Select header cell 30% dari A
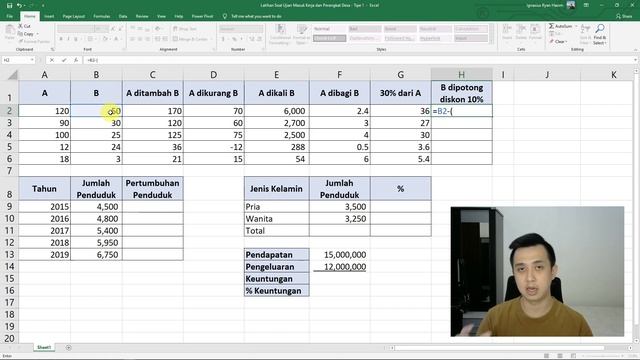Viewport: 640px width, 360px height. 400,93
